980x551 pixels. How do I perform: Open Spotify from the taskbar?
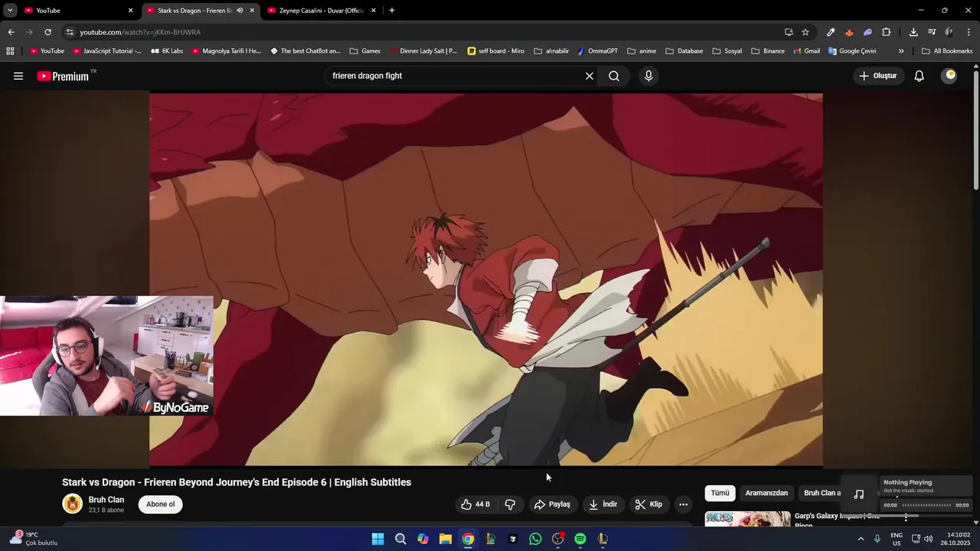pos(580,539)
